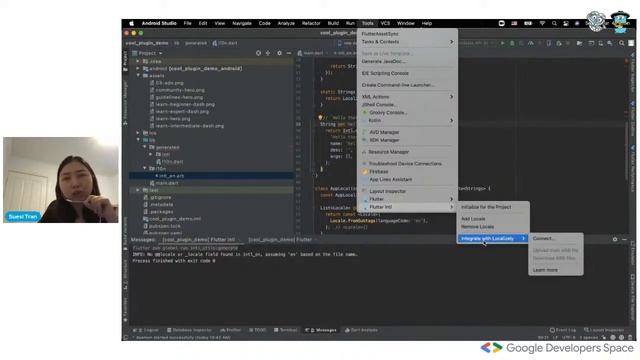The image size is (640, 360).
Task: Click the Search Everywhere magnifier icon
Action: 622,43
